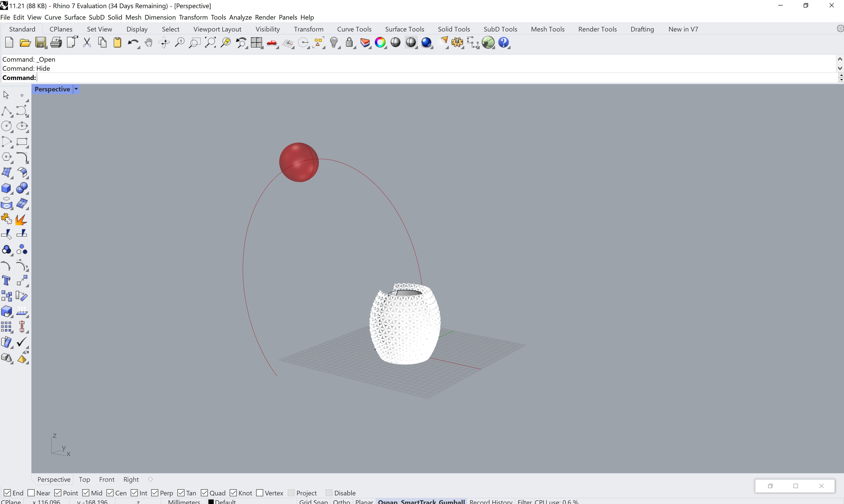The image size is (844, 504).
Task: Uncheck the Quad osnap checkbox
Action: 205,493
